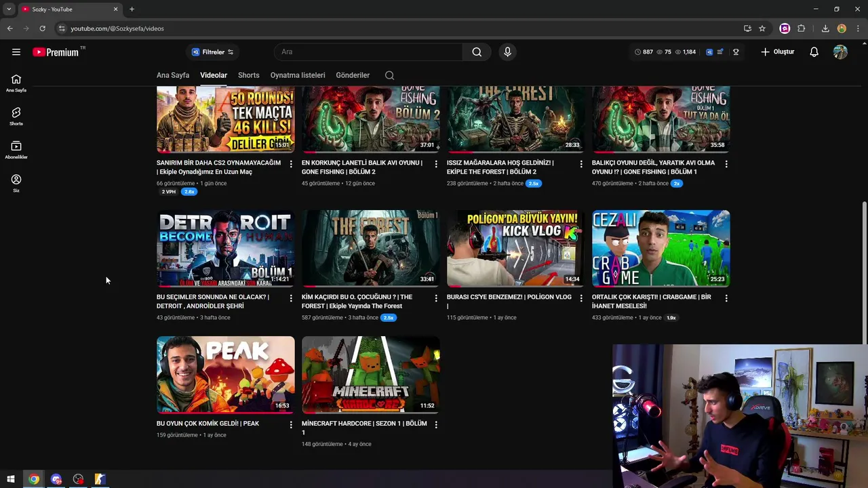This screenshot has height=488, width=868.
Task: Open options for the Detroit video
Action: click(291, 298)
